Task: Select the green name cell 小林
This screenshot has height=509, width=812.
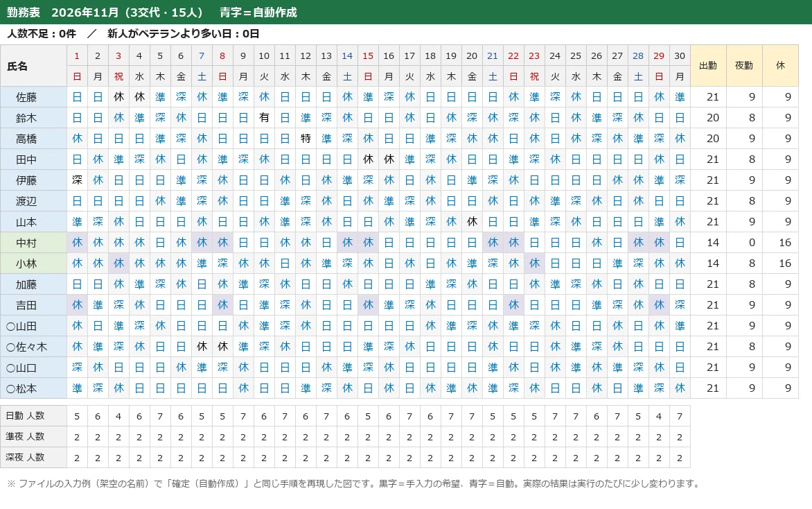Action: (x=34, y=264)
